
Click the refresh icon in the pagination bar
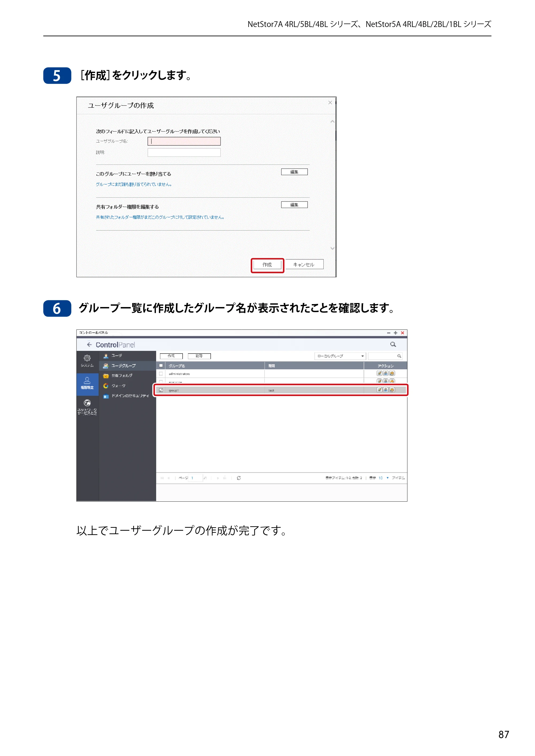(x=239, y=478)
